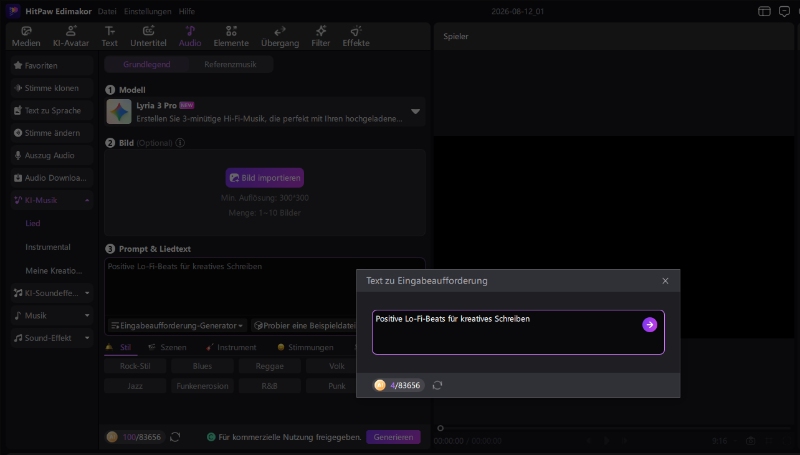This screenshot has width=800, height=455.
Task: Open Favoriten in the sidebar
Action: 52,65
